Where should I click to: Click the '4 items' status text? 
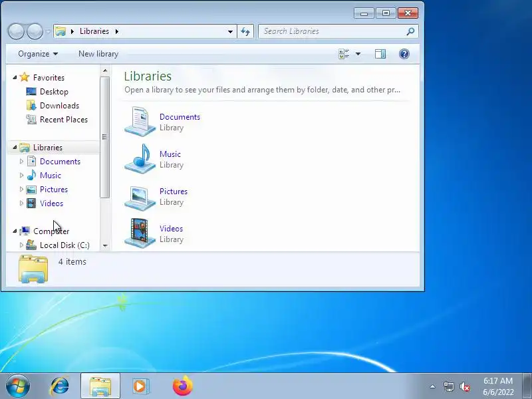tap(72, 261)
